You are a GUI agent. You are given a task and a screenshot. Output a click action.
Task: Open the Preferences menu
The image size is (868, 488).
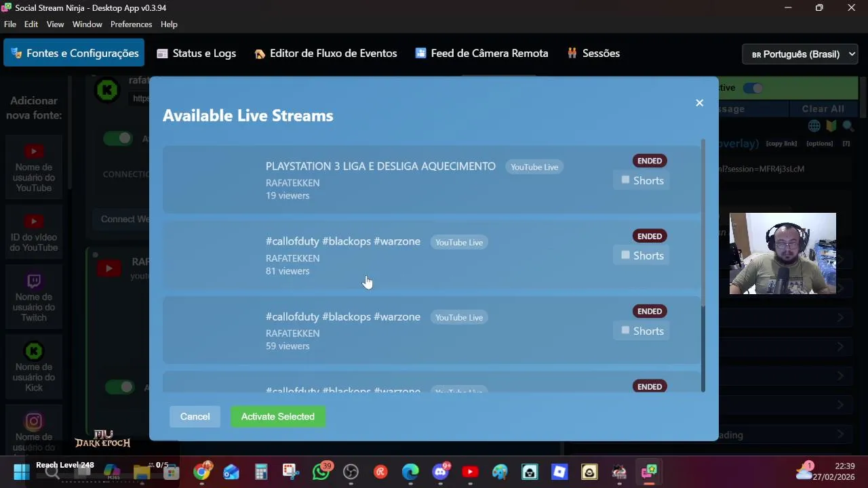(131, 24)
